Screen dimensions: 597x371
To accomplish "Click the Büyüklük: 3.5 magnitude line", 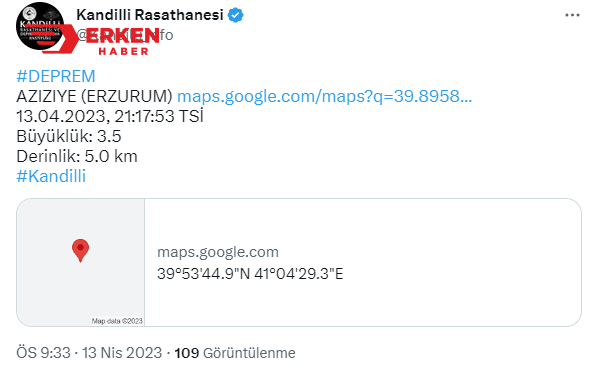I will tap(69, 136).
